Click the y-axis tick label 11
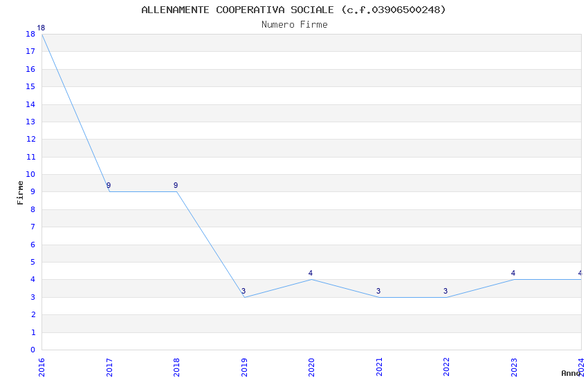This screenshot has height=380, width=588. coord(30,158)
